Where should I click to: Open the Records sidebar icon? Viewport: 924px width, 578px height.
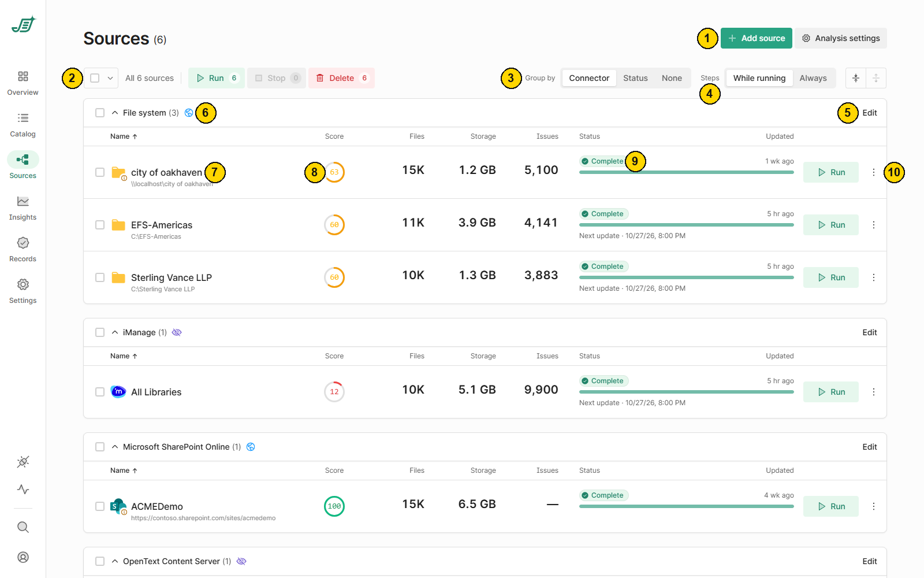[x=23, y=243]
